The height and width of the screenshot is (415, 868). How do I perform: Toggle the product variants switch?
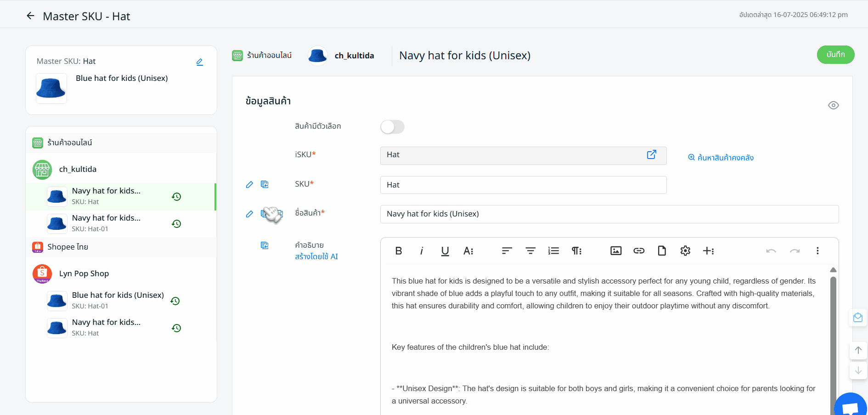tap(392, 127)
